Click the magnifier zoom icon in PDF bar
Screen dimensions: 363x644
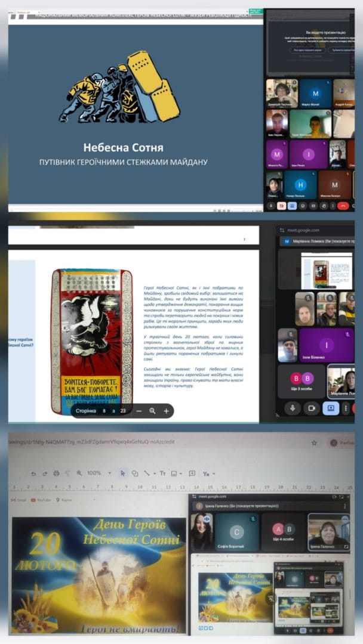152,411
